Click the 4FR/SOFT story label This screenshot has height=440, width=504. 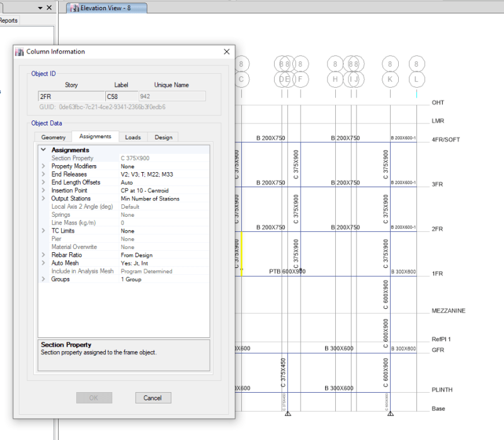(x=445, y=139)
